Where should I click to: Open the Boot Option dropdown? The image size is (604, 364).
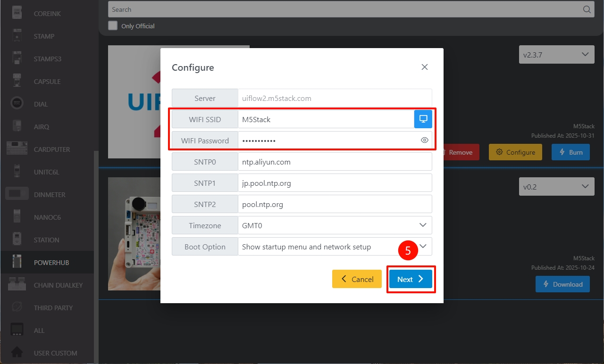coord(423,246)
